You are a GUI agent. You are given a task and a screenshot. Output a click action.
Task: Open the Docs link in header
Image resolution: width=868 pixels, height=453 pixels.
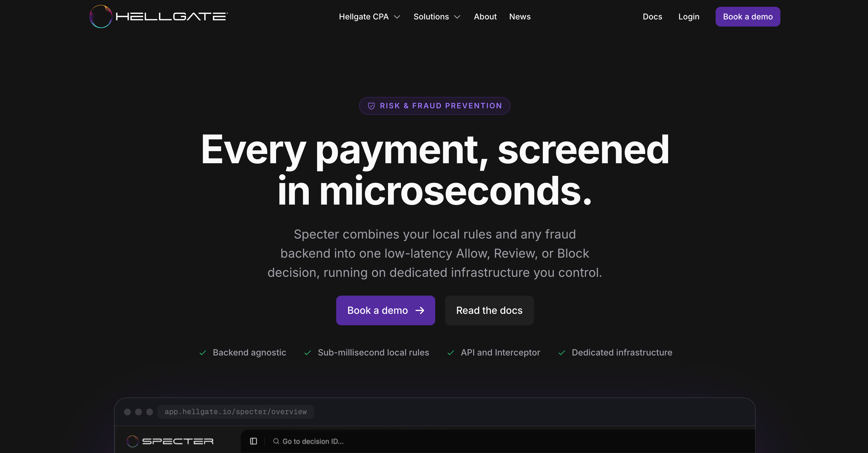pos(652,17)
